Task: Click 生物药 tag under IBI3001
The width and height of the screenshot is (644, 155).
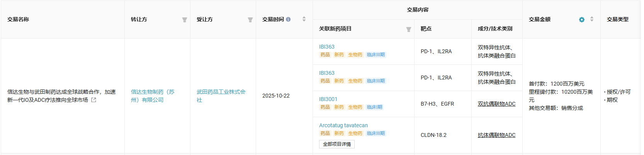Action: pyautogui.click(x=355, y=107)
